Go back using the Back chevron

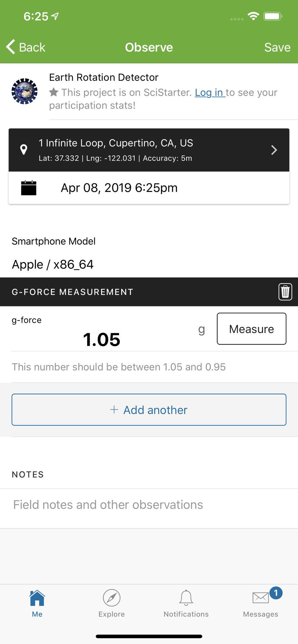tap(11, 47)
